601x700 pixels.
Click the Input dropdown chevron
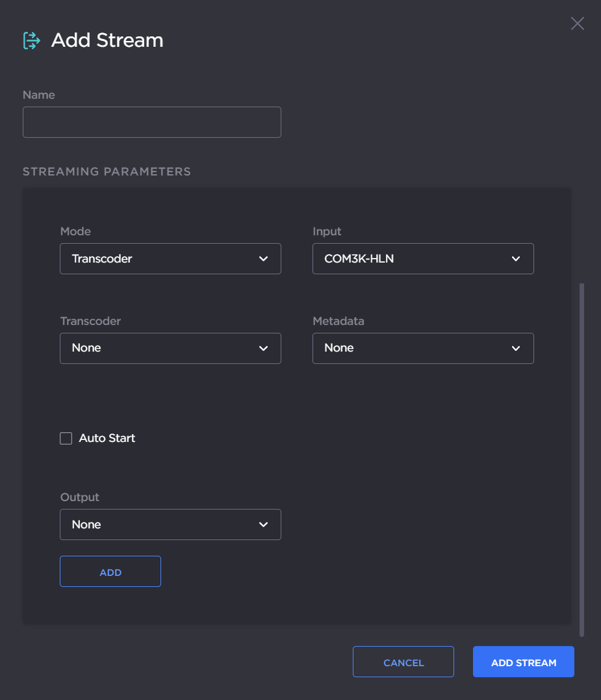tap(516, 258)
